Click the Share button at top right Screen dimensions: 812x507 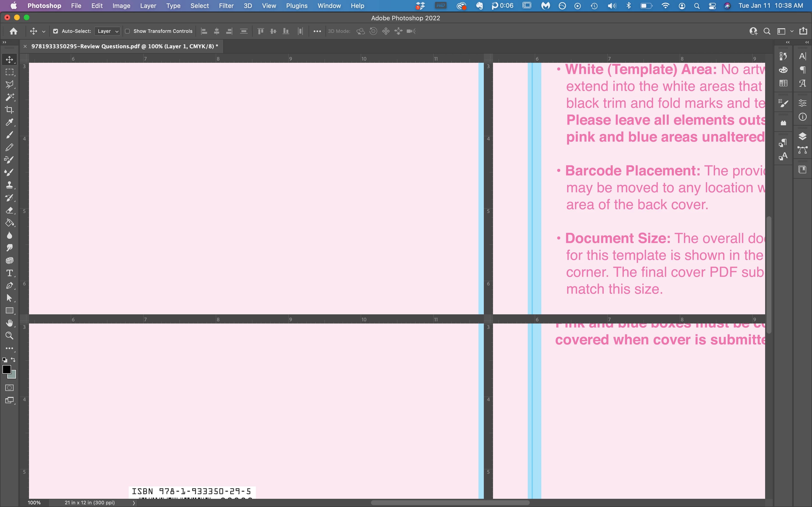tap(803, 31)
